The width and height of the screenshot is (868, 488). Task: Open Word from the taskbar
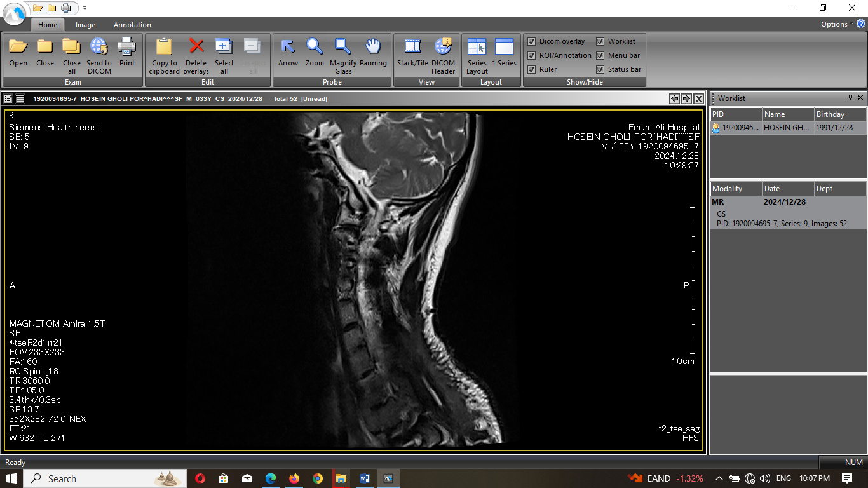click(x=364, y=478)
